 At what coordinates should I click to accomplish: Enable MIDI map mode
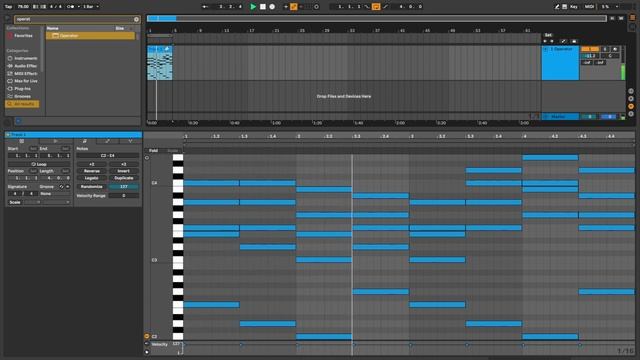589,7
